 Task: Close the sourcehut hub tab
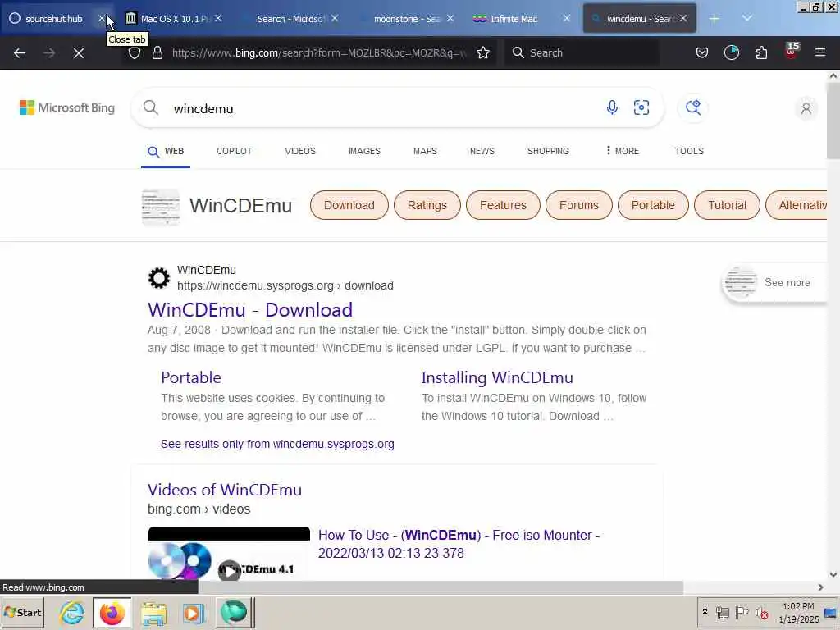(x=102, y=19)
